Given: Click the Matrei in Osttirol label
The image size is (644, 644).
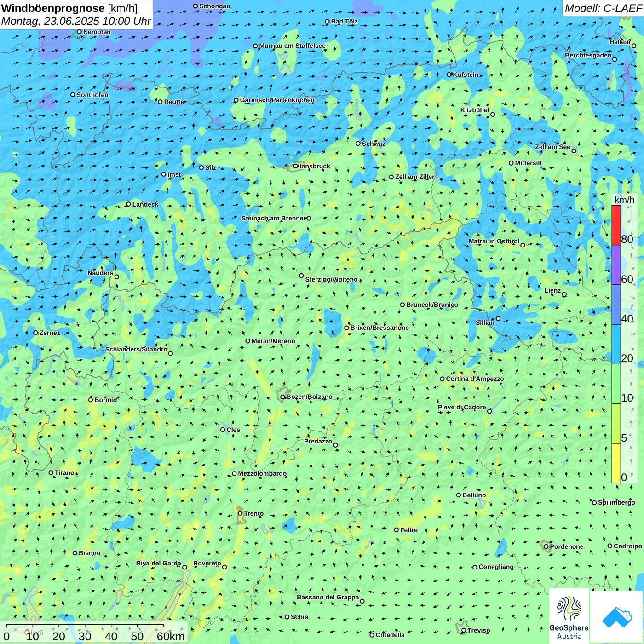Looking at the screenshot, I should pyautogui.click(x=494, y=241).
